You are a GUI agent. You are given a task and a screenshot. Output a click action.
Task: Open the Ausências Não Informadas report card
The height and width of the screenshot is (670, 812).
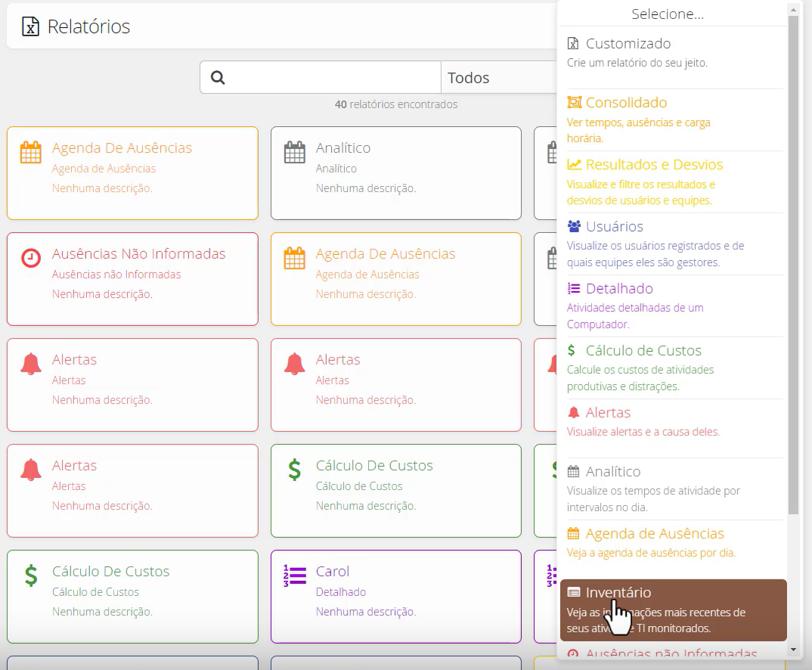coord(132,279)
